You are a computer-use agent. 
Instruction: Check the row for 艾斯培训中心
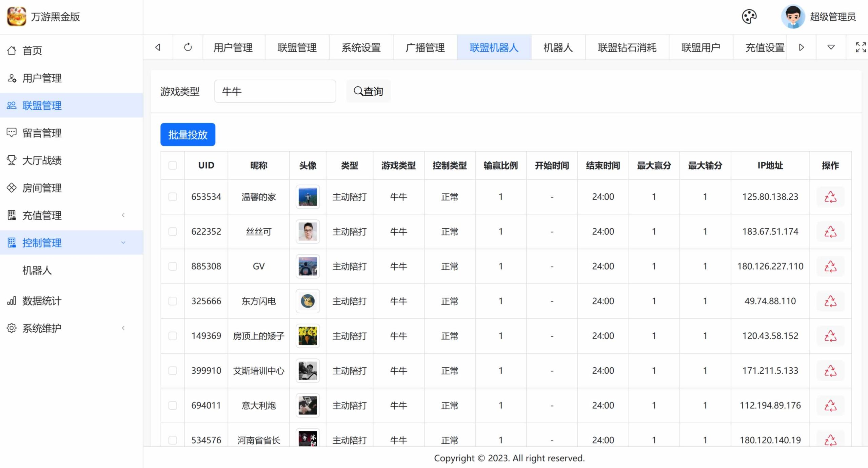[x=173, y=371]
